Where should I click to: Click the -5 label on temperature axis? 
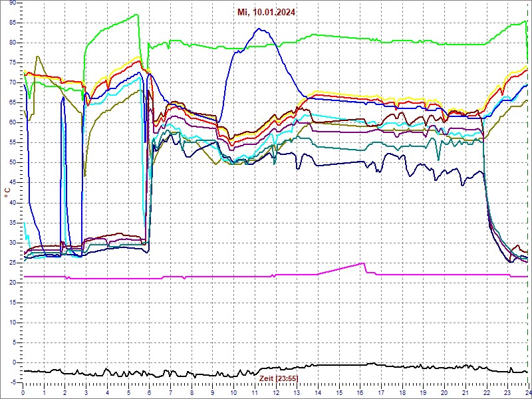13,383
